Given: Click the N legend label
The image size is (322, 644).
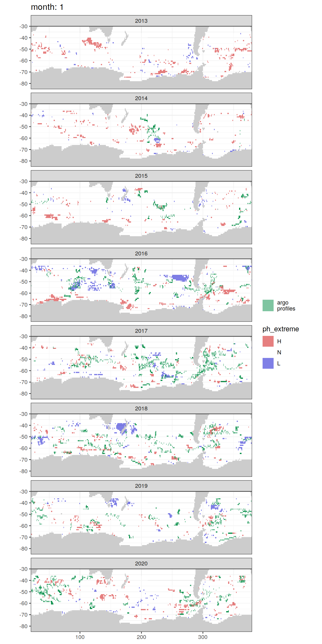Looking at the screenshot, I should click(x=279, y=352).
